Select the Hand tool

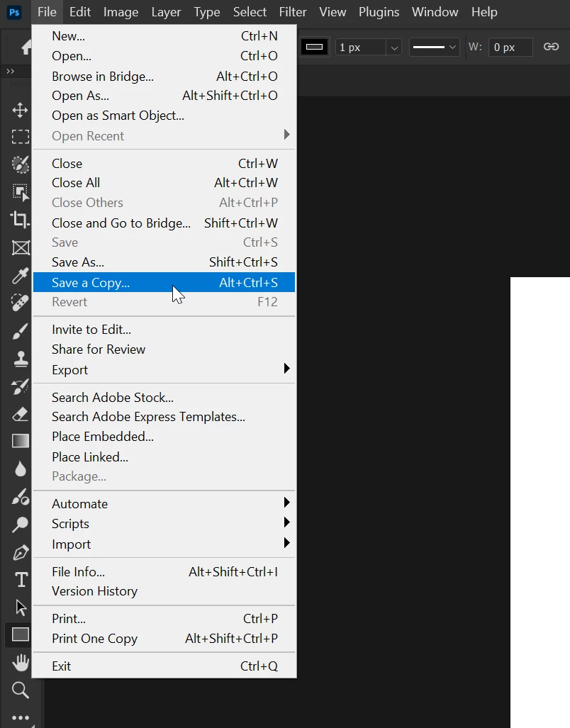pos(20,663)
